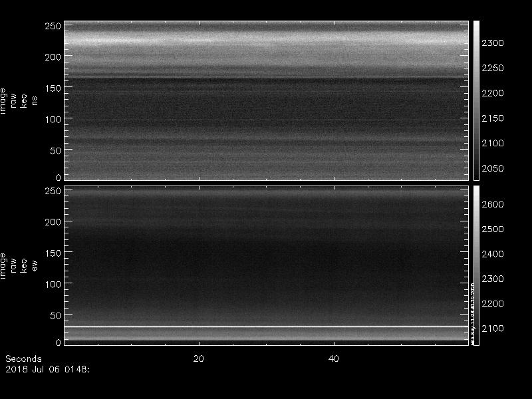Click the bright horizontal line in ew keogram
The height and width of the screenshot is (399, 532).
(267, 327)
